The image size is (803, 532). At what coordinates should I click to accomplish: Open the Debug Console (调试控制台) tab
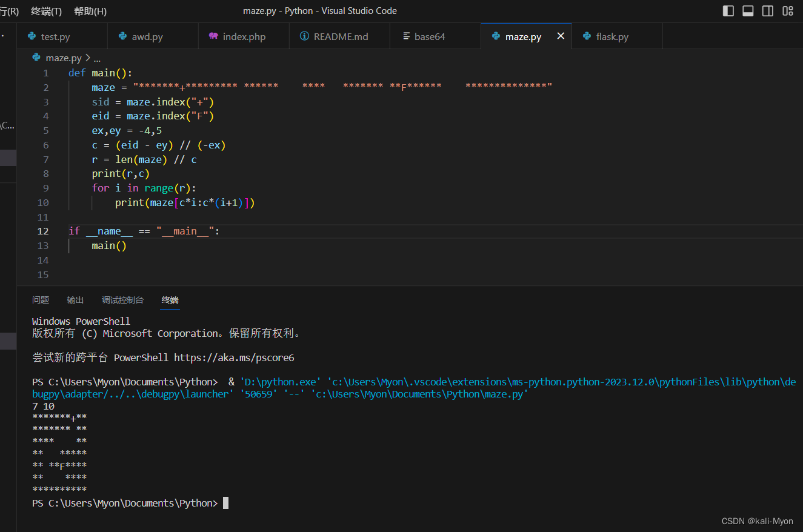pyautogui.click(x=123, y=300)
